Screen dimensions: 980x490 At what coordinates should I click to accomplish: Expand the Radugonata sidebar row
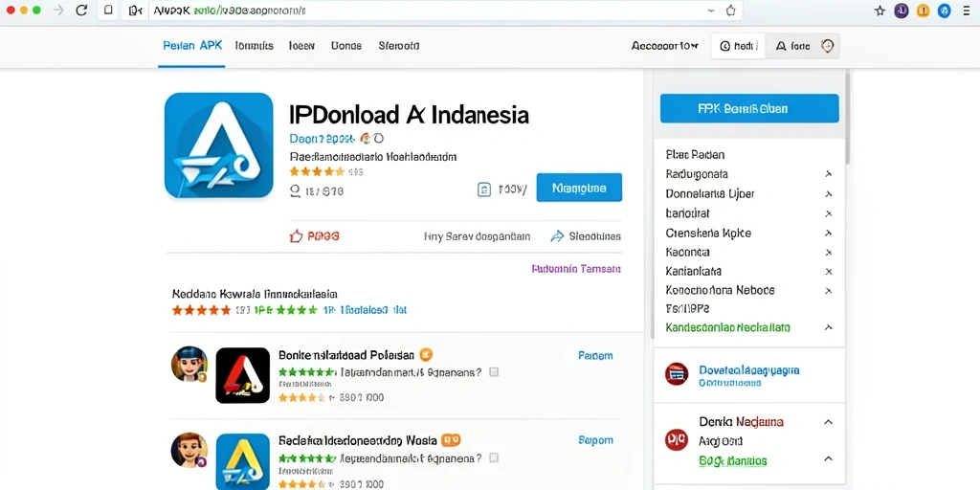pos(748,174)
